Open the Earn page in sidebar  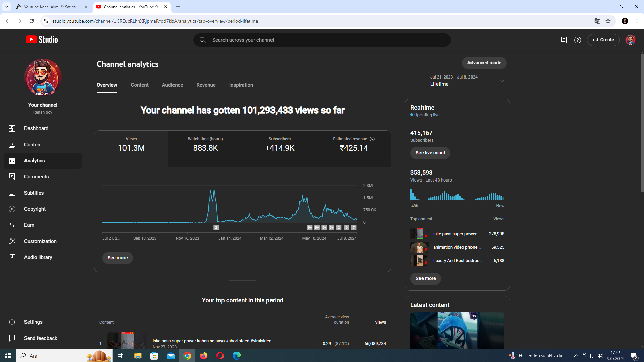point(43,225)
